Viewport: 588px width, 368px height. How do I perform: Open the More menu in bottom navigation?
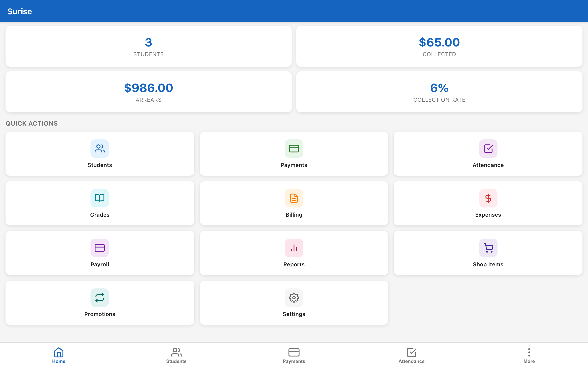coord(529,355)
